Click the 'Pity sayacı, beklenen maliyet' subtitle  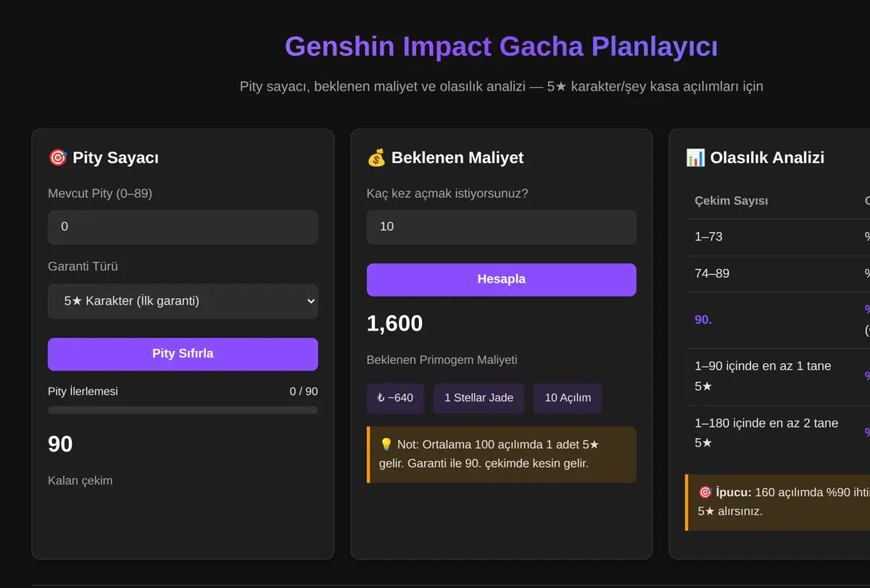click(502, 86)
